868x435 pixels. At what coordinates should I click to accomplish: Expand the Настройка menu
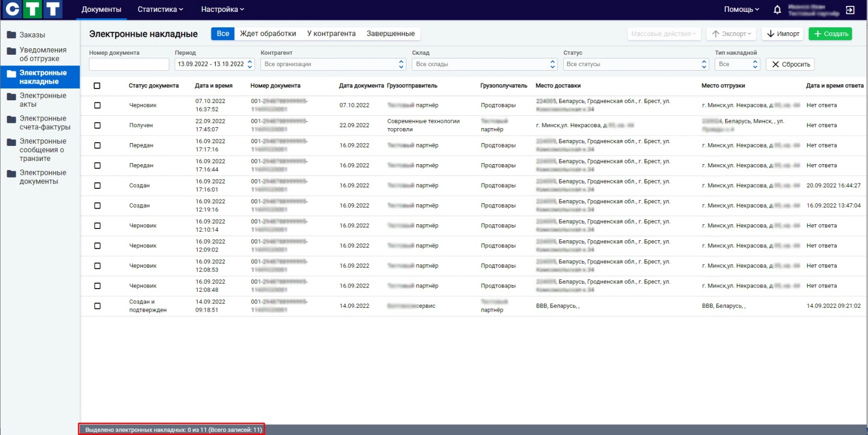coord(223,10)
